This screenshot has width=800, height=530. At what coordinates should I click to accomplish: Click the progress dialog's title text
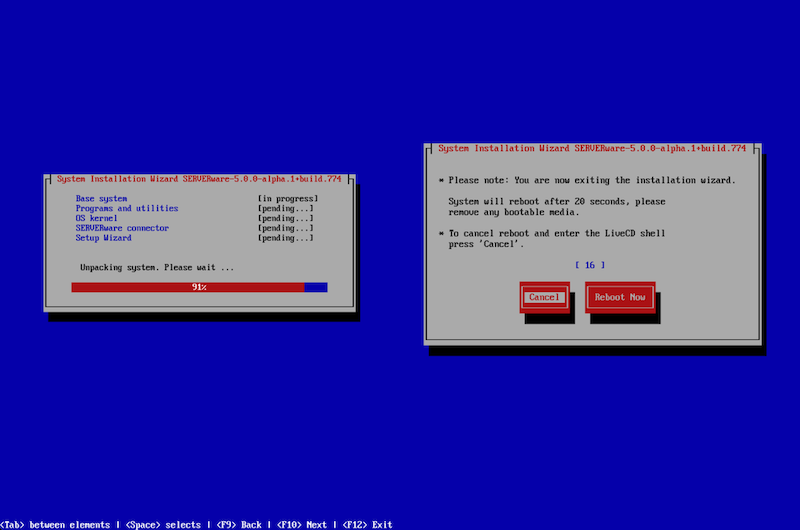click(199, 178)
